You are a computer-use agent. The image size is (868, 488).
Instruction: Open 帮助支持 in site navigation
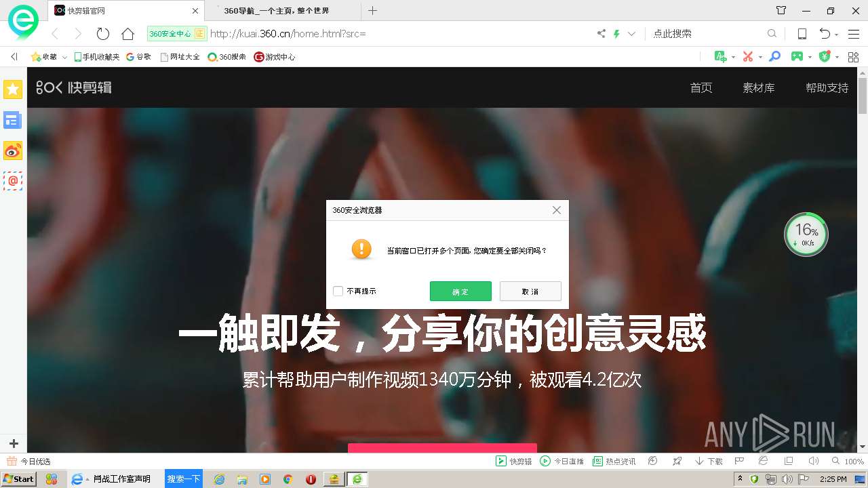tap(827, 87)
